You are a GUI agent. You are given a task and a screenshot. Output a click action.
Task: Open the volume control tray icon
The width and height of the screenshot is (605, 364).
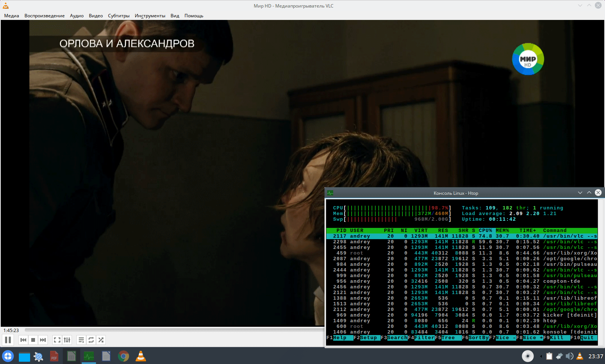[570, 356]
